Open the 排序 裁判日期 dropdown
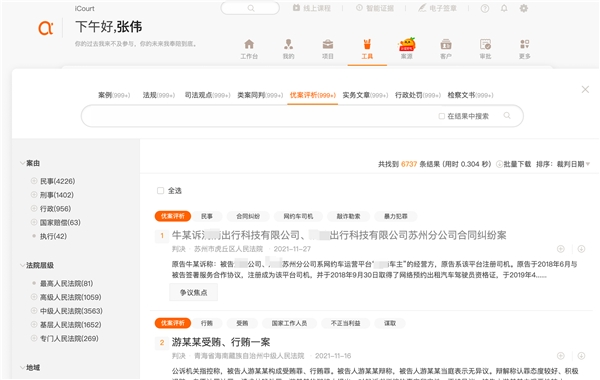 (x=573, y=164)
